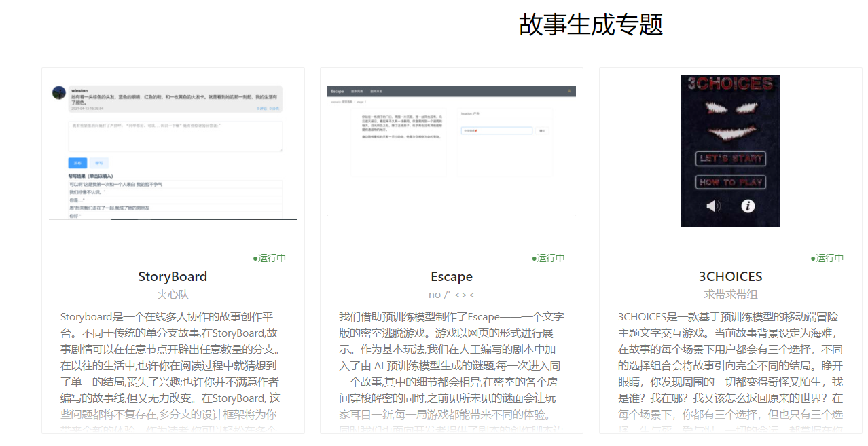Click team name 夹心队 under StoryBoard
This screenshot has height=446, width=868.
[173, 294]
